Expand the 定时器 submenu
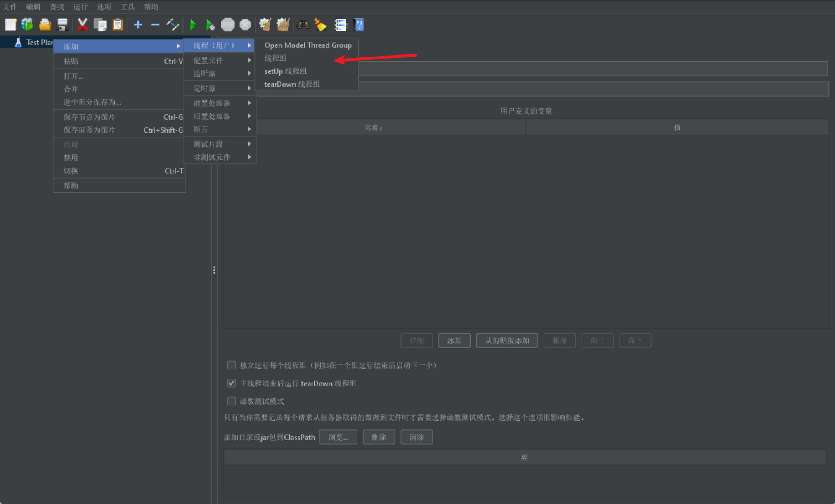Screen dimensions: 835x504 (x=219, y=88)
